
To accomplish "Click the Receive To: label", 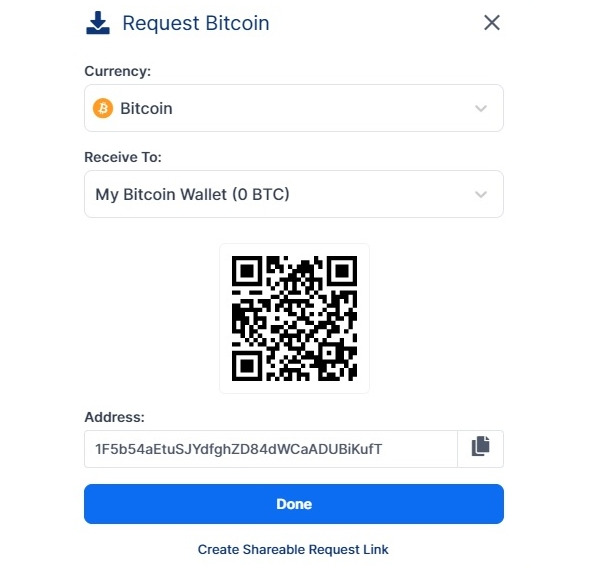I will click(123, 157).
